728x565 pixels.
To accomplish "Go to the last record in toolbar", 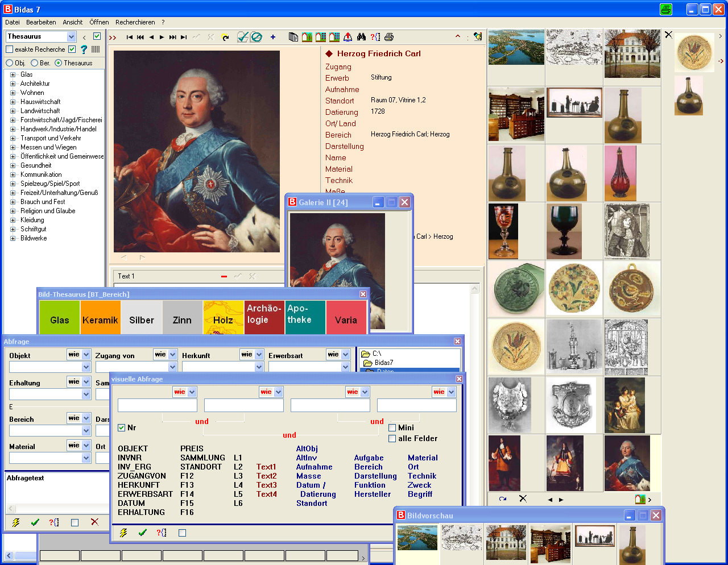I will [184, 37].
